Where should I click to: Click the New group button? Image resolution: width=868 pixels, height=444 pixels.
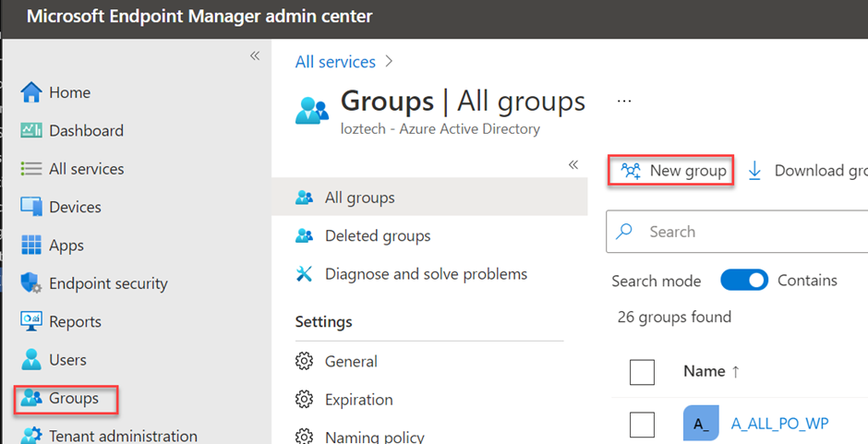click(x=671, y=171)
